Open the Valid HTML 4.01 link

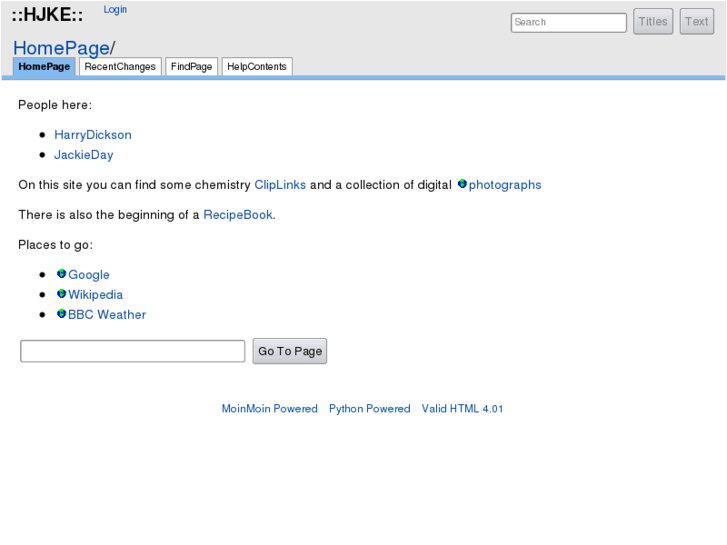(x=462, y=409)
